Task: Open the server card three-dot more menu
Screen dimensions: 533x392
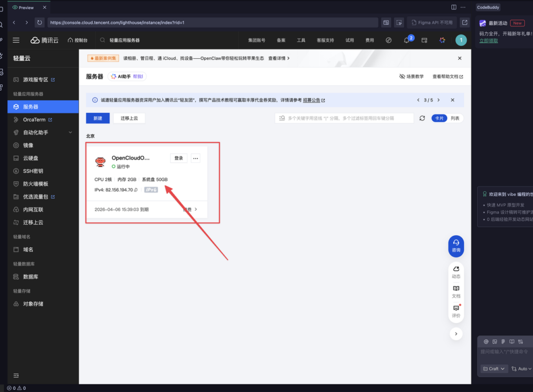Action: pos(195,158)
